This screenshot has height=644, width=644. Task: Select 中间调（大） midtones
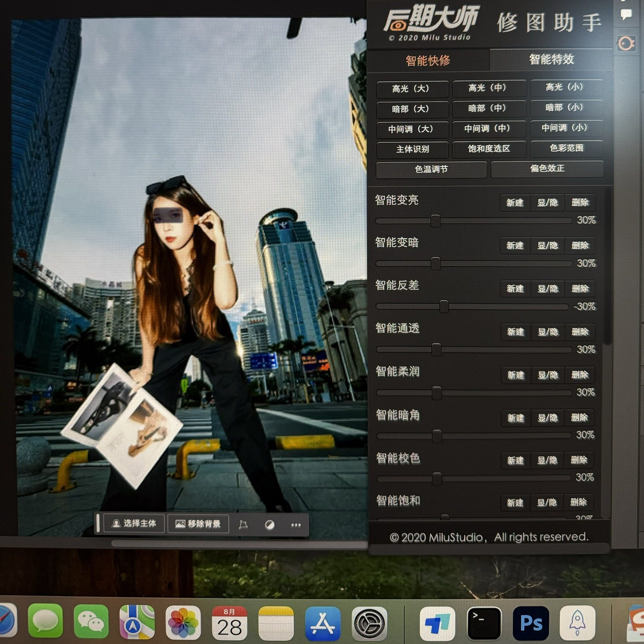(412, 129)
